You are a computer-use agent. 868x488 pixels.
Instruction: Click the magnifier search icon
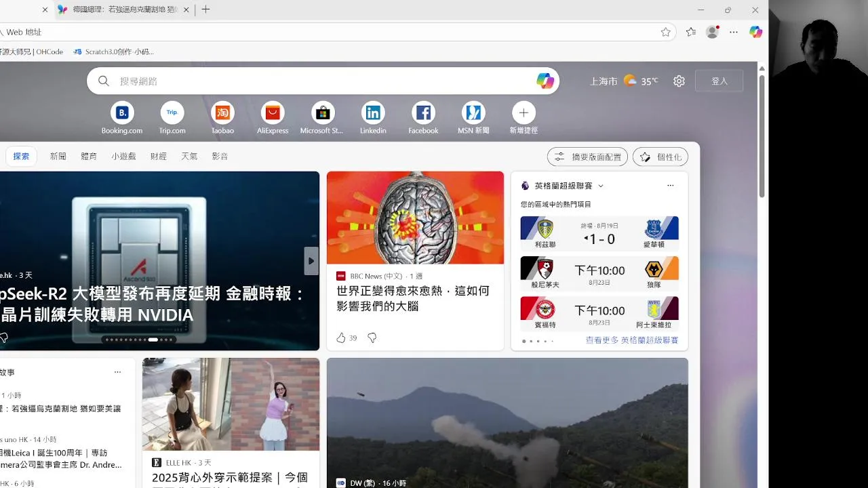(x=104, y=81)
